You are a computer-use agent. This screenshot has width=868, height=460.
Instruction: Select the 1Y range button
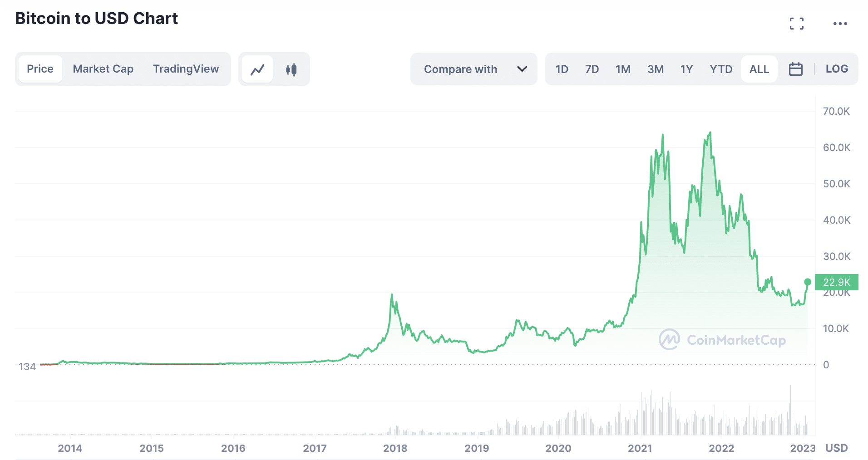(686, 69)
